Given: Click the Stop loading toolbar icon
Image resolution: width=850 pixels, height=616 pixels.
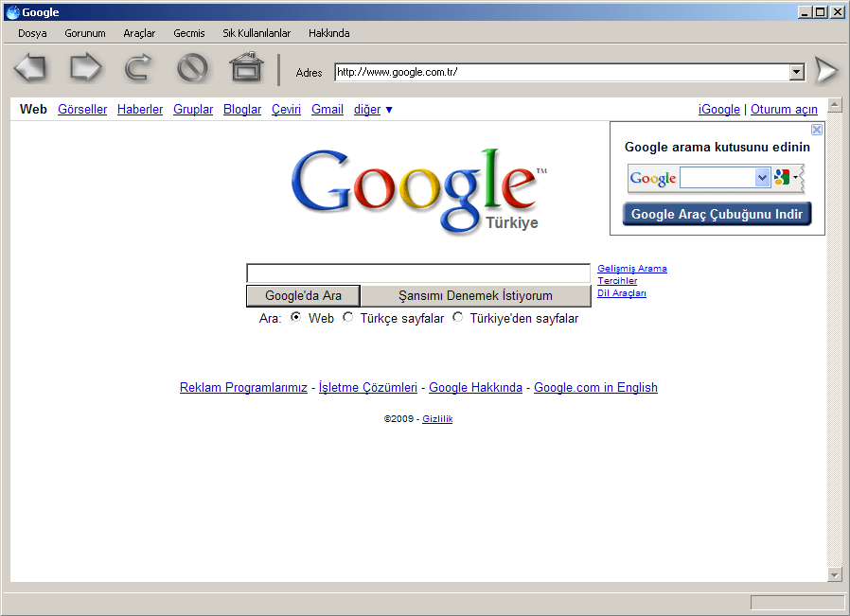Looking at the screenshot, I should [192, 68].
